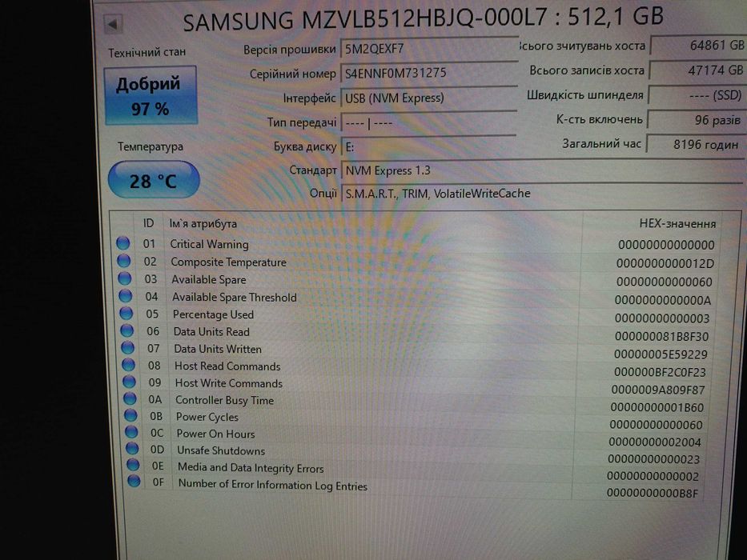The height and width of the screenshot is (560, 747).
Task: Click the status dot for Composite Temperature
Action: (124, 261)
